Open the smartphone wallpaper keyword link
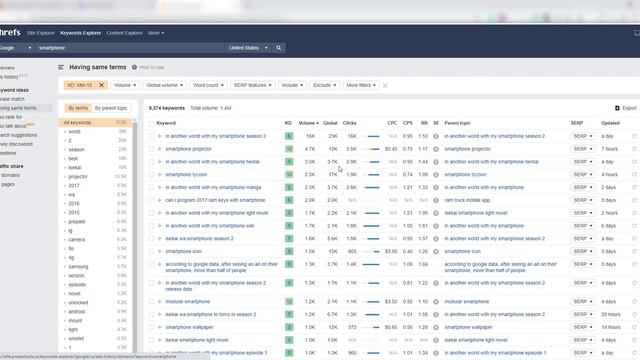Screen dimensions: 640x360 (189, 327)
